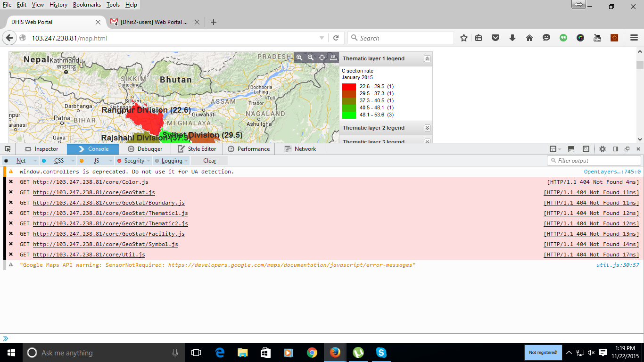
Task: Click the Firefox Home toolbar icon
Action: 529,38
